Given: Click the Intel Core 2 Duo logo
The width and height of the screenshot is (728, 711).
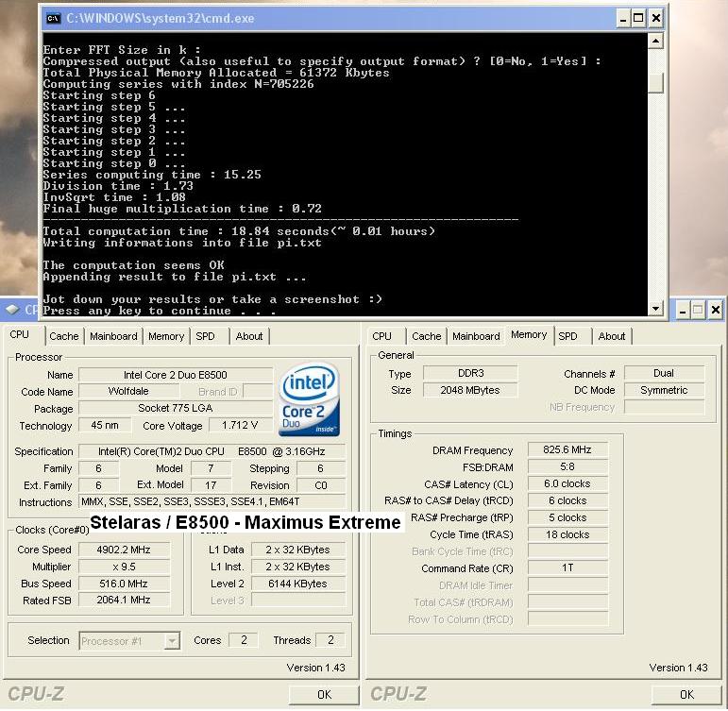Looking at the screenshot, I should (x=309, y=399).
